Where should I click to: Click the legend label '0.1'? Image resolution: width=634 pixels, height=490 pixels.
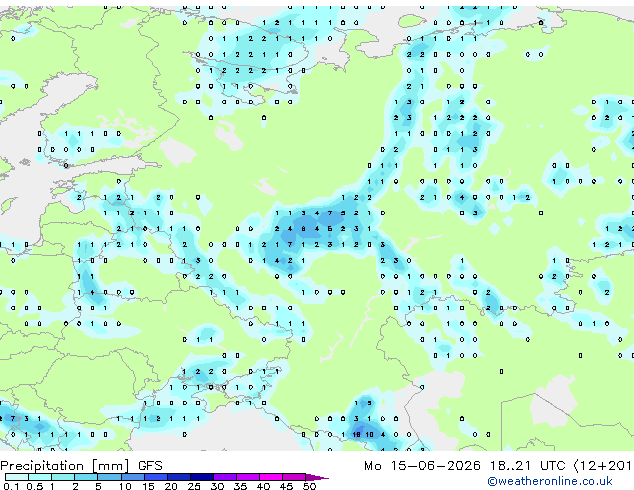tap(11, 486)
